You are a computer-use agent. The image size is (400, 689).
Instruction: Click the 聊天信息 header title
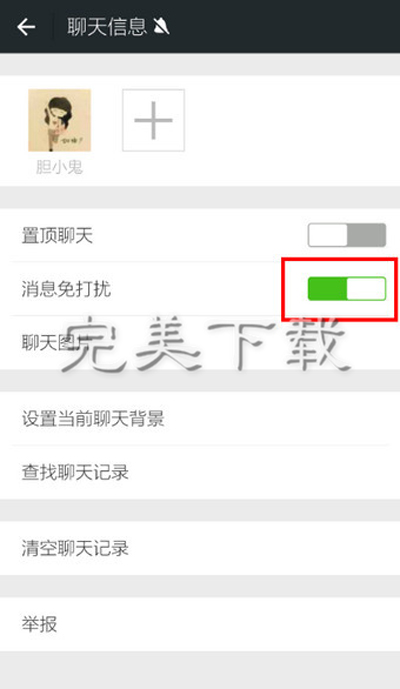tap(107, 27)
